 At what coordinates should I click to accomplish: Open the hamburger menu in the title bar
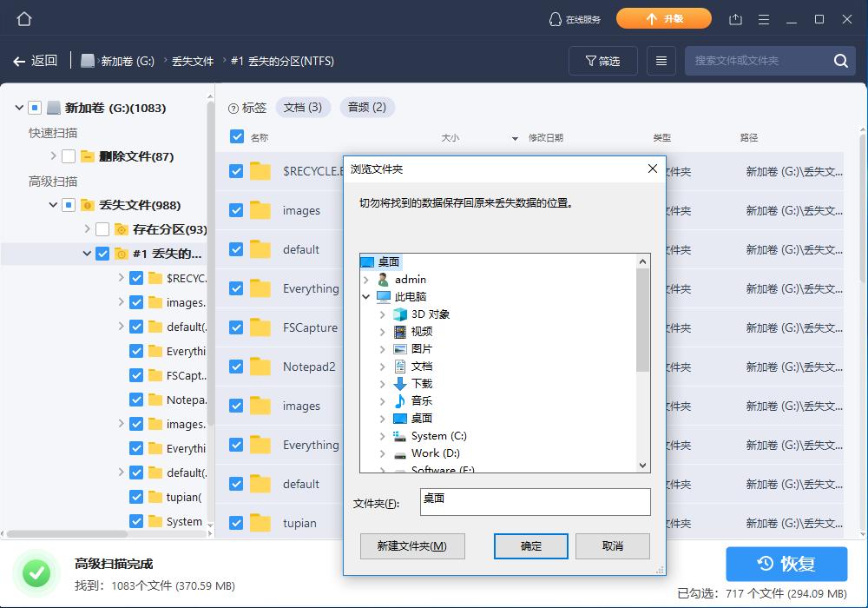[x=764, y=17]
